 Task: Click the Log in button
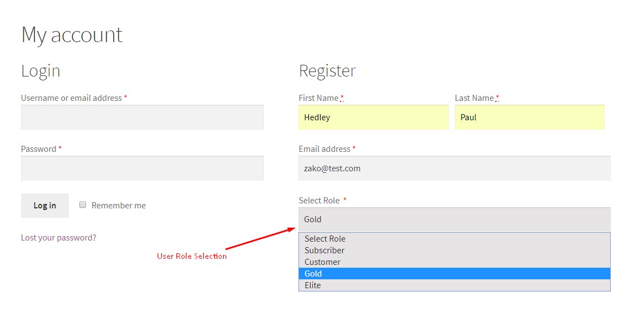pos(45,206)
